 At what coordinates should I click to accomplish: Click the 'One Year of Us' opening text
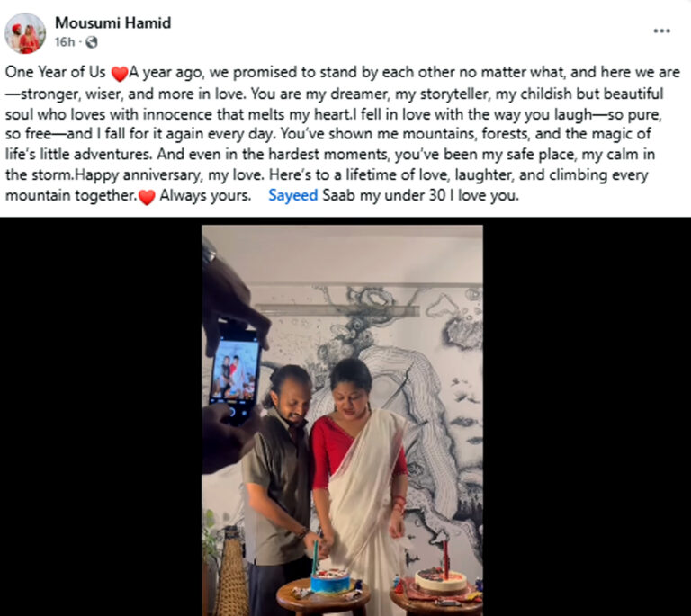(x=56, y=72)
